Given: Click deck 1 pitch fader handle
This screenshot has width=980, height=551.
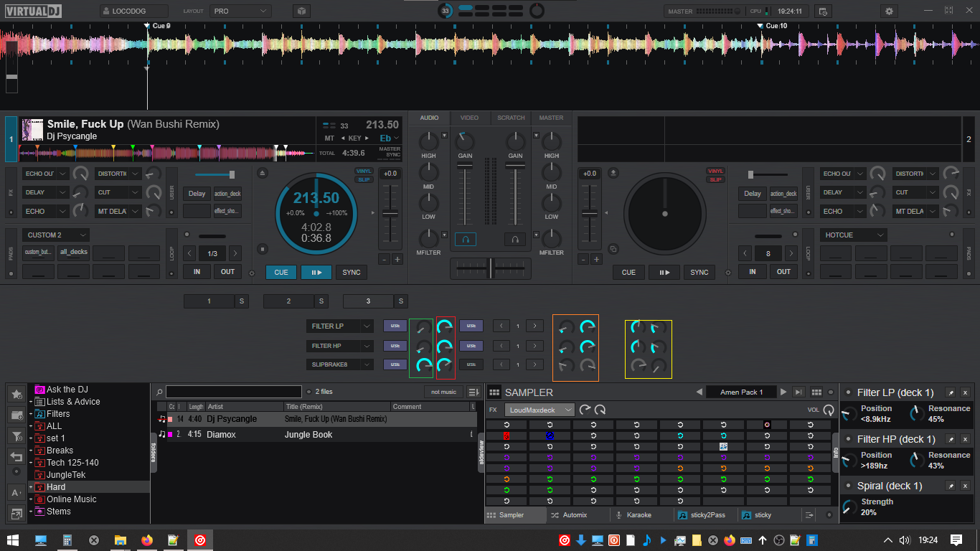Looking at the screenshot, I should pyautogui.click(x=390, y=214).
